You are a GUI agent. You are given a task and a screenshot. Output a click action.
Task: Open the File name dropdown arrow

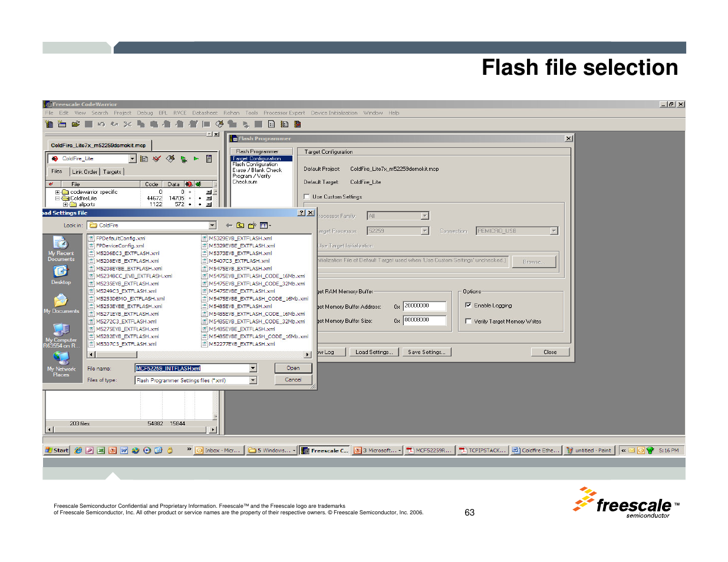click(253, 368)
